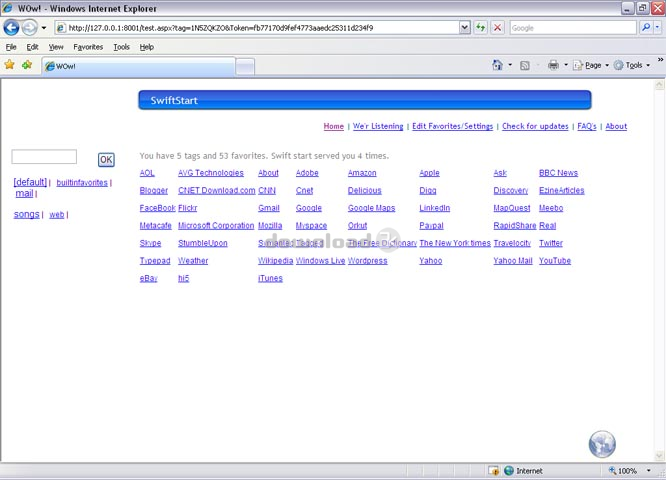Open the iTunes favorite link
666x480 pixels.
pos(270,278)
